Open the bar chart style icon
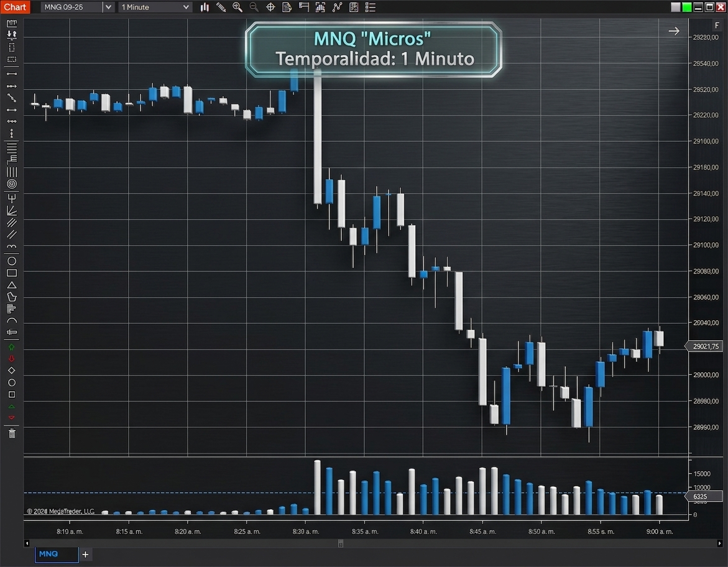 point(205,7)
